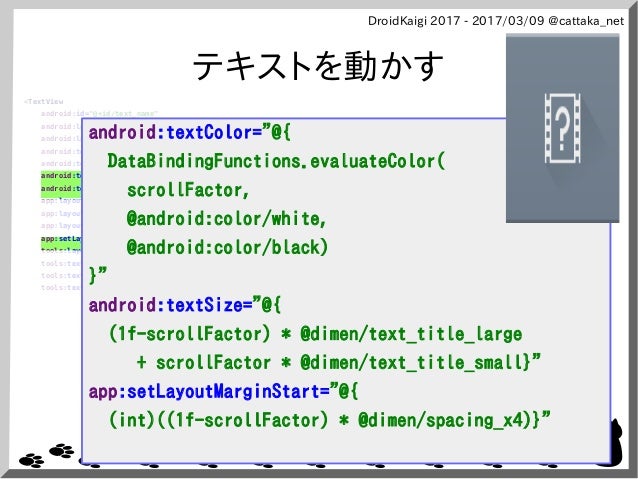Click the slide title テキストを動かす
638x479 pixels.
click(318, 66)
